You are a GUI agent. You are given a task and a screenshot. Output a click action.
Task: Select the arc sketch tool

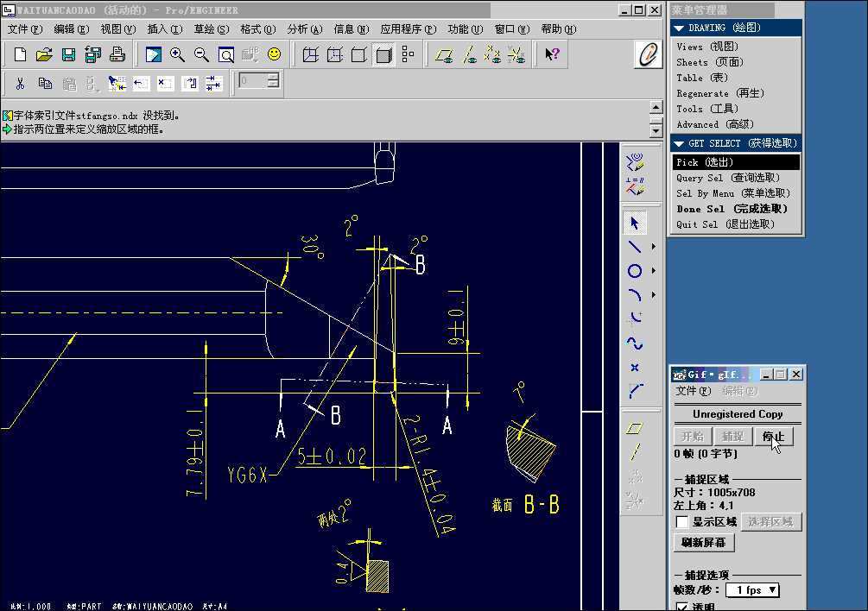pyautogui.click(x=635, y=295)
